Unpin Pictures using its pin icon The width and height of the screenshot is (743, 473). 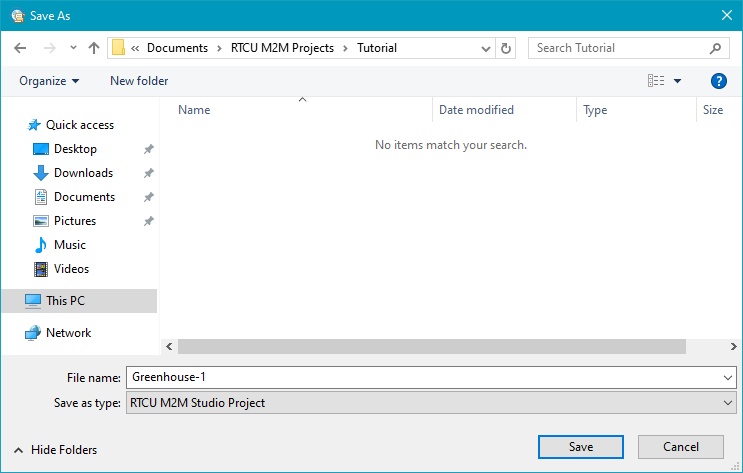tap(149, 221)
